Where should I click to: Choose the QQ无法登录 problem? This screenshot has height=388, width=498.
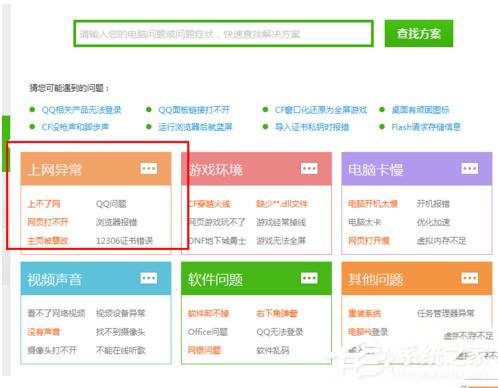tap(280, 332)
